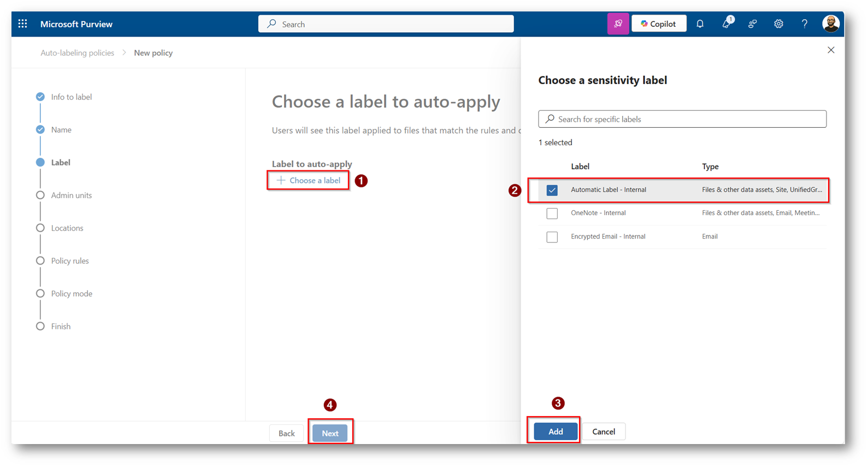This screenshot has width=868, height=467.
Task: Open the app launcher waffle icon
Action: [22, 24]
